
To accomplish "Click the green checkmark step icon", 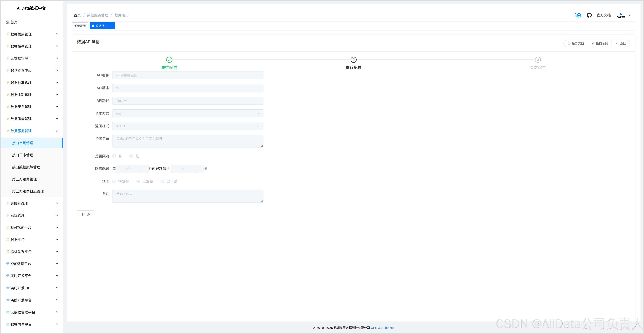I will [169, 60].
